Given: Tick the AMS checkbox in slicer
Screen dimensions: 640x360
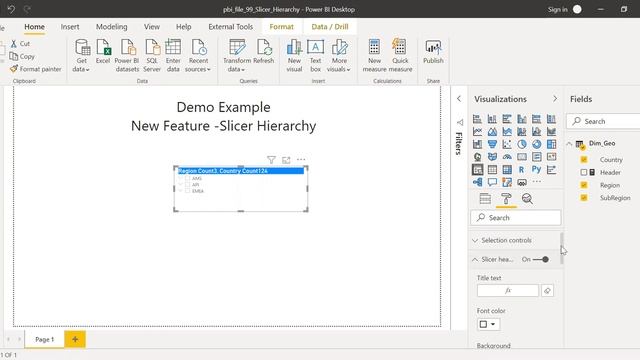Looking at the screenshot, I should (187, 178).
